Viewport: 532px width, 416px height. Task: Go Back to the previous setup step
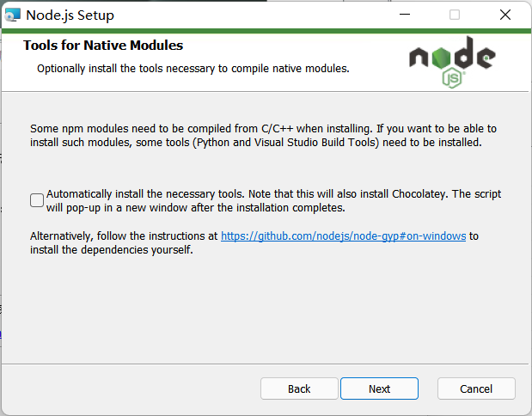(299, 388)
